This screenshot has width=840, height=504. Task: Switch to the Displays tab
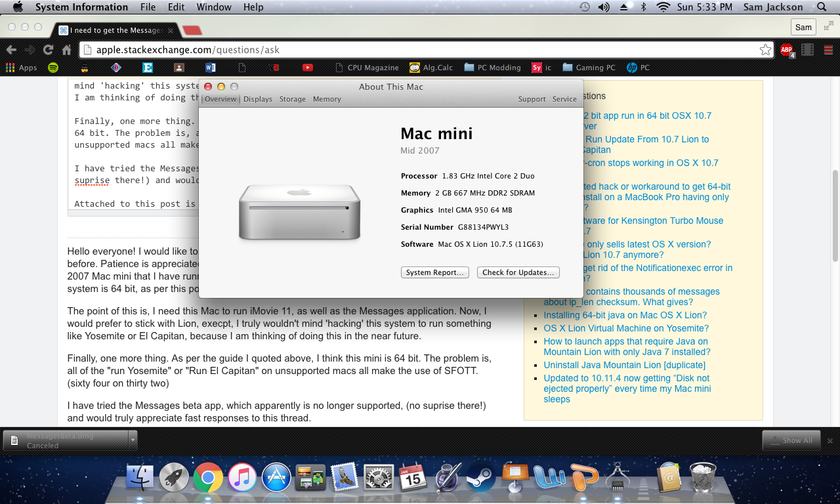coord(257,99)
